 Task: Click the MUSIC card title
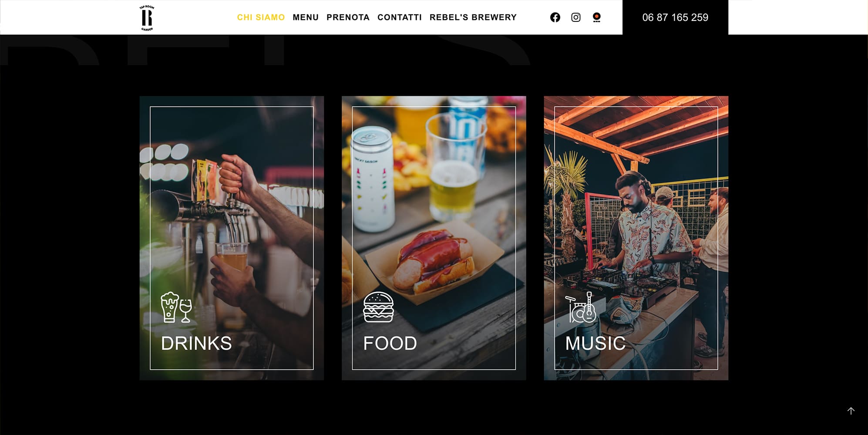coord(595,344)
